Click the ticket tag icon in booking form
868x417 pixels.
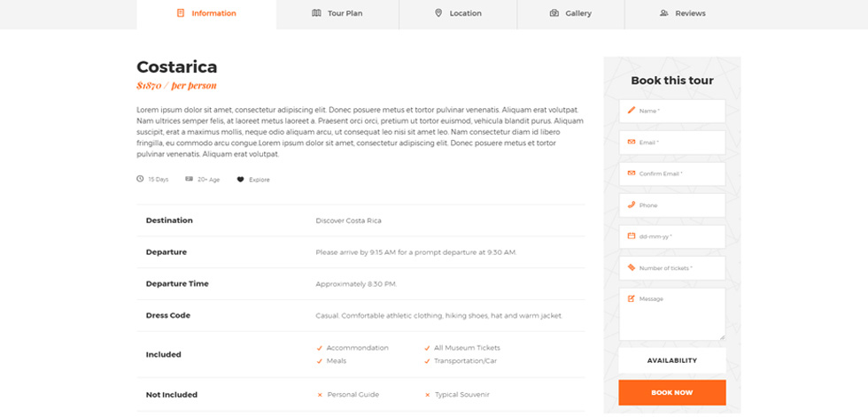click(631, 267)
